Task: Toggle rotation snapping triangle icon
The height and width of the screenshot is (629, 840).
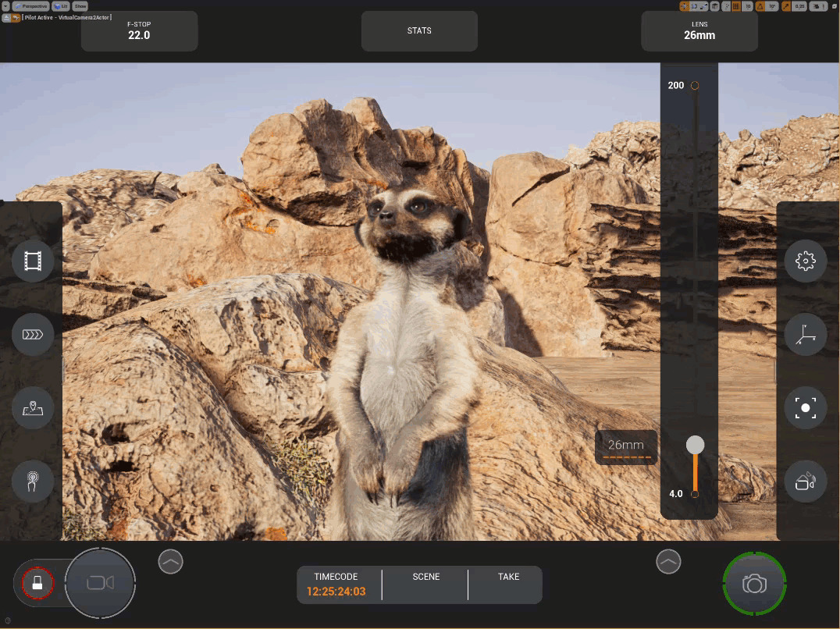Action: (760, 6)
